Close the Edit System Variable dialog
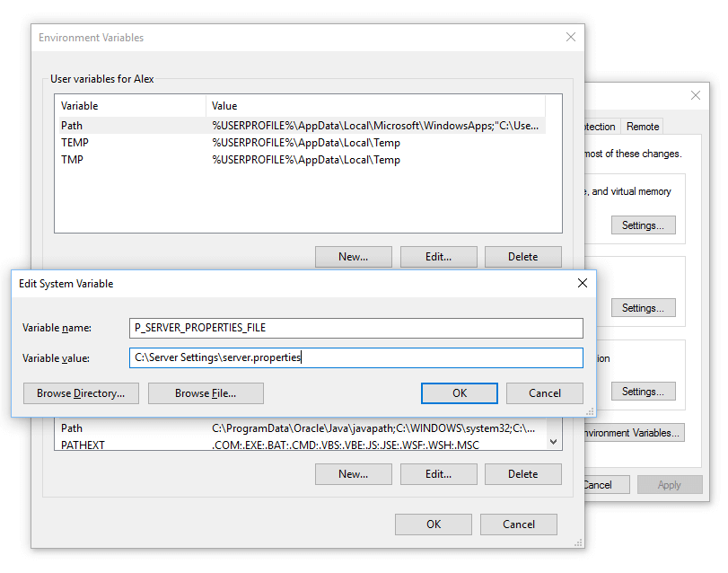Viewport: 728px width, 573px height. click(x=582, y=283)
